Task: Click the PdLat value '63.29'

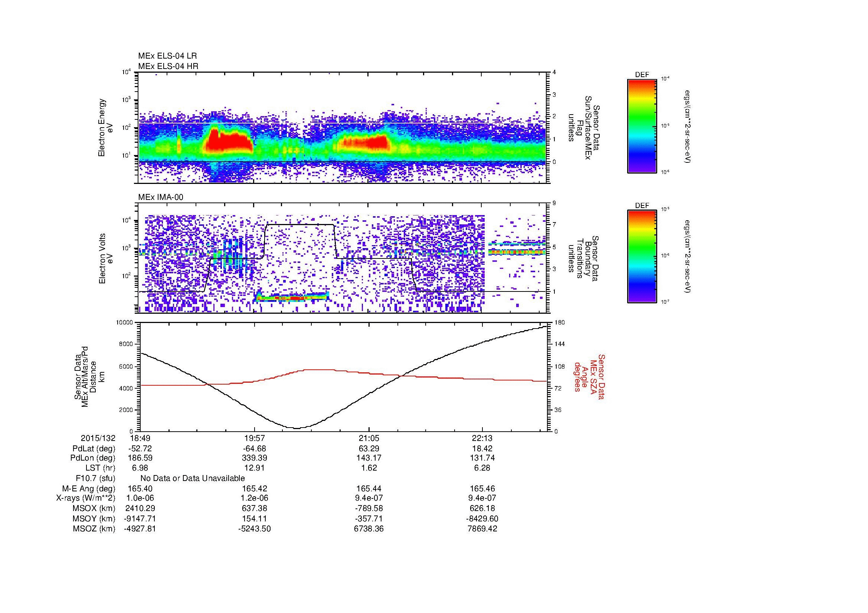Action: pos(369,449)
